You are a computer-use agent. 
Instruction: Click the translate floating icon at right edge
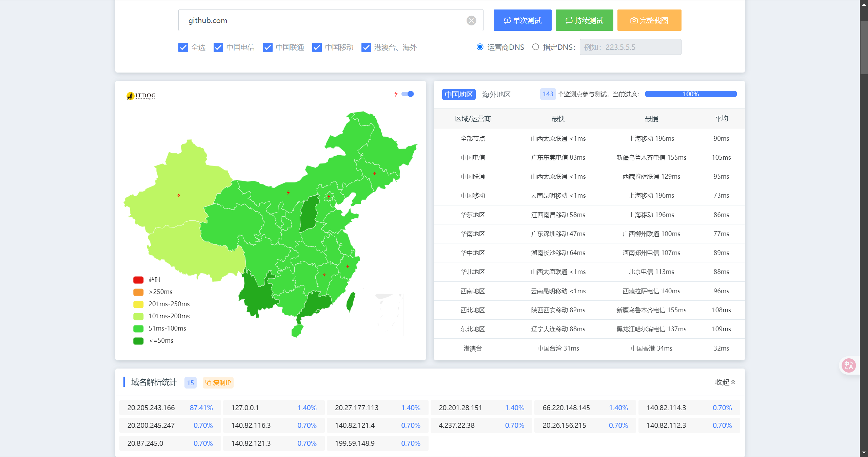tap(849, 365)
